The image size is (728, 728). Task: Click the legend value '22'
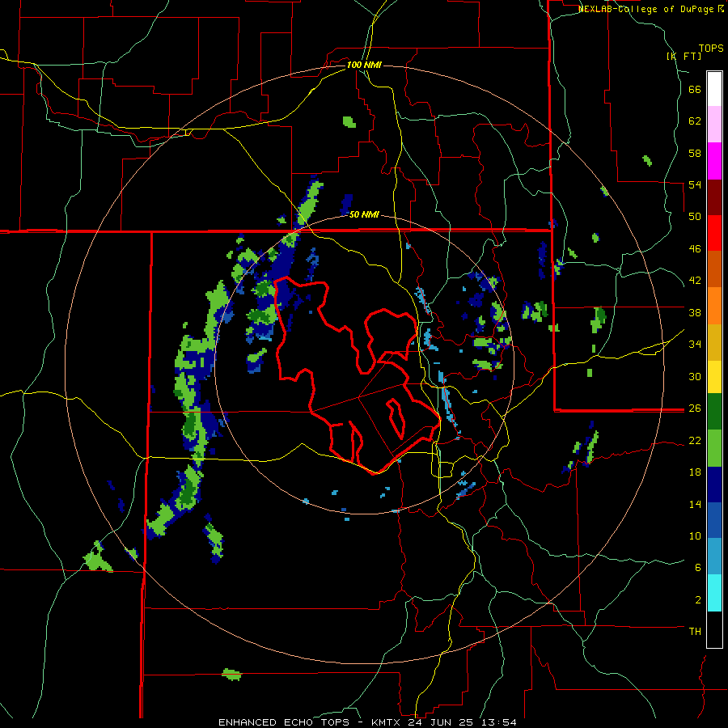click(x=695, y=440)
